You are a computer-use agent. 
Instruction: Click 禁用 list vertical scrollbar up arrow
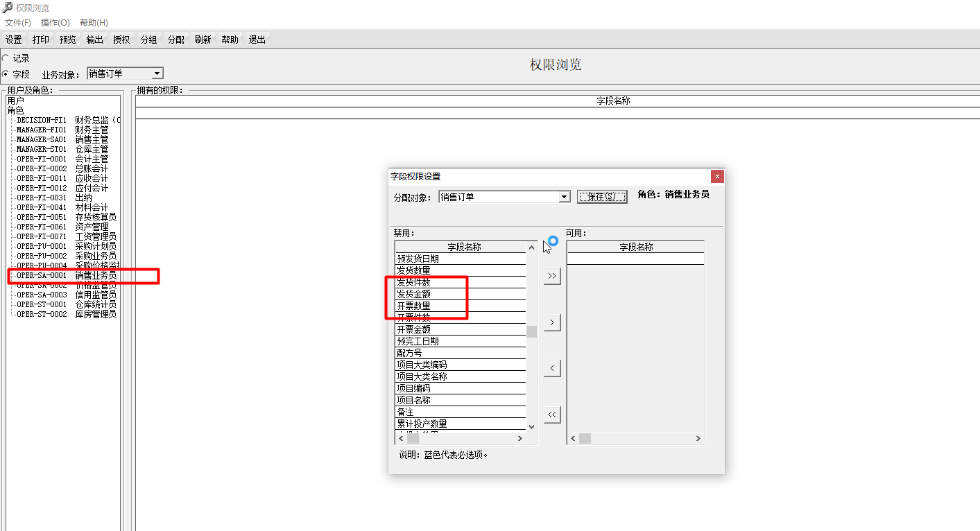point(532,247)
